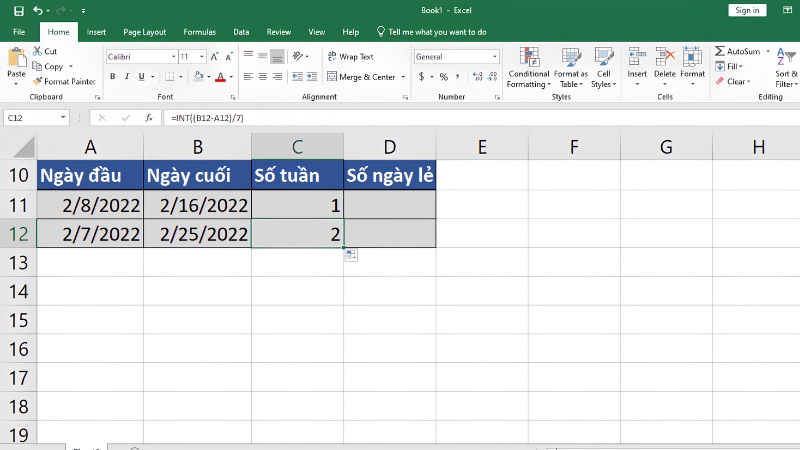Expand Merge & Center dropdown arrow
This screenshot has height=450, width=800.
click(403, 77)
